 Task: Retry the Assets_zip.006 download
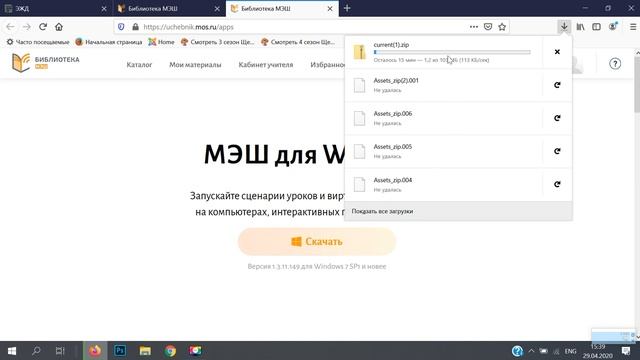point(557,118)
